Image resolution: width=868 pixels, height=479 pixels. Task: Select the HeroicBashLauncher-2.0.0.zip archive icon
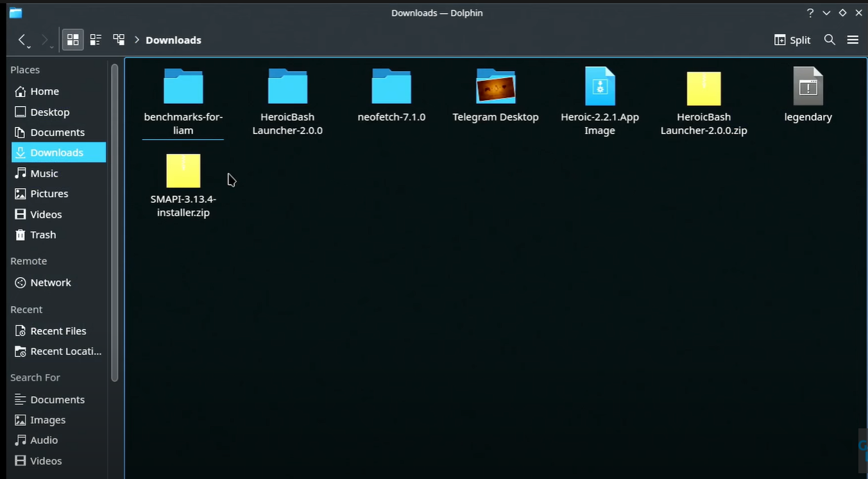pyautogui.click(x=704, y=87)
